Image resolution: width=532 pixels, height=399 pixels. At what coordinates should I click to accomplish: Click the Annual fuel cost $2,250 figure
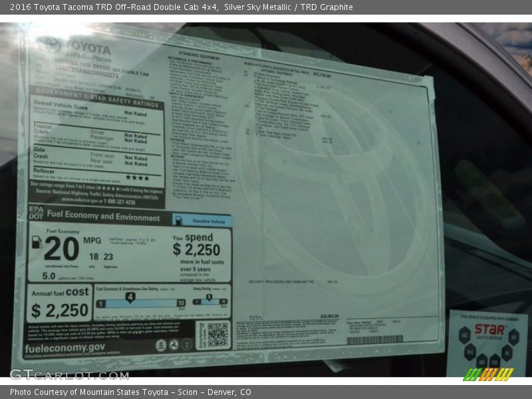point(60,310)
